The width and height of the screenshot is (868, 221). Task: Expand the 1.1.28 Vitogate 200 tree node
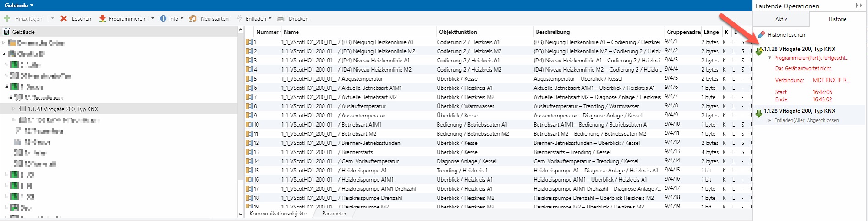(x=14, y=109)
